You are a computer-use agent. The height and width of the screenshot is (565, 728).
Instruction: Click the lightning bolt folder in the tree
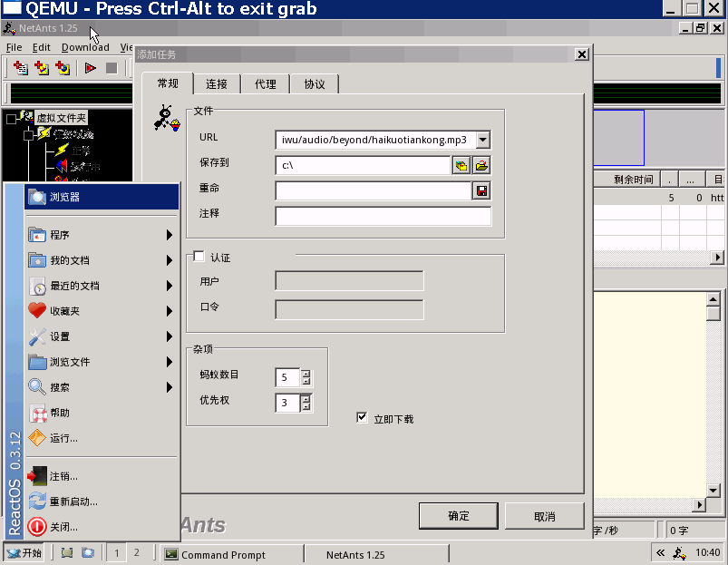(44, 133)
